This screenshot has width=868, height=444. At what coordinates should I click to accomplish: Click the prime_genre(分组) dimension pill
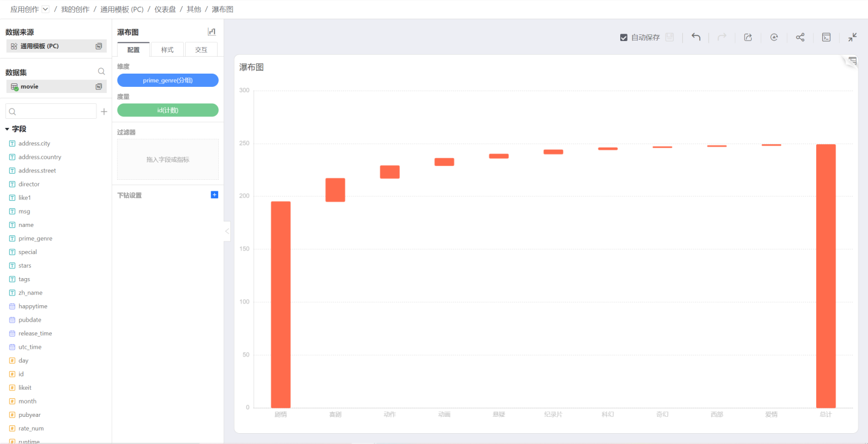pyautogui.click(x=168, y=80)
